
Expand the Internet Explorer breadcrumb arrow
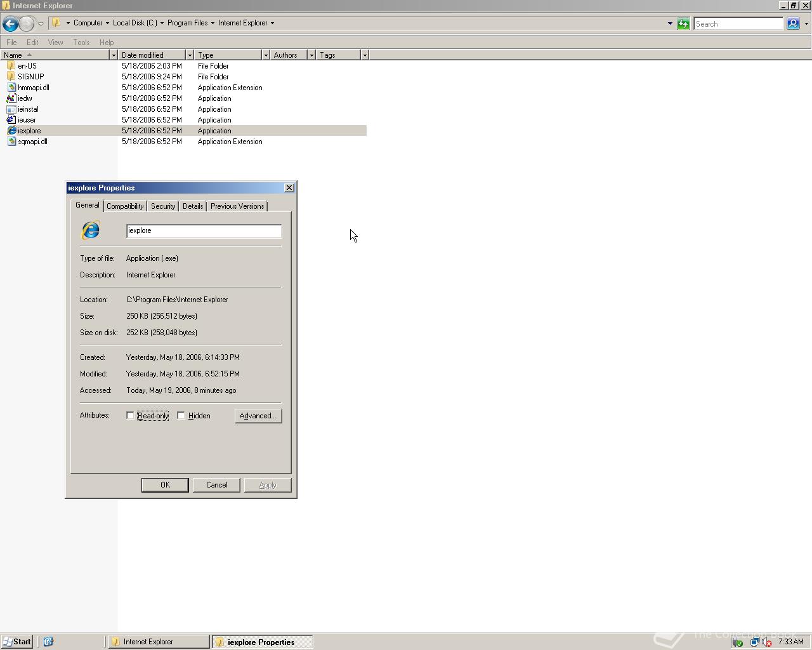(272, 23)
